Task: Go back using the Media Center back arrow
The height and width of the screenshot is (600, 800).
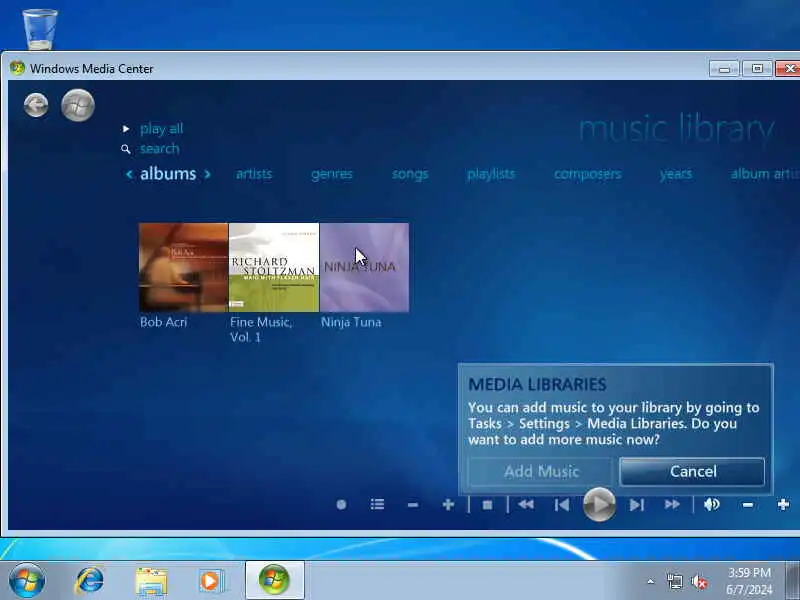Action: click(x=36, y=106)
